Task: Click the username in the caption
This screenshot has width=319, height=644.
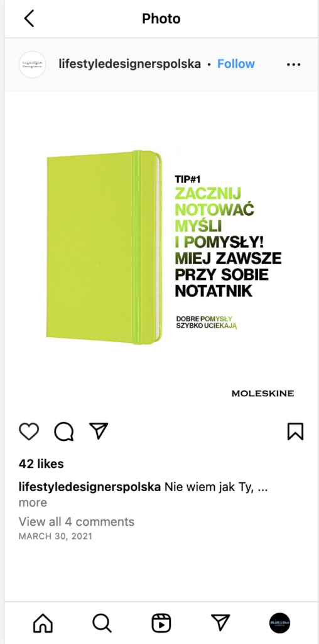Action: point(89,487)
